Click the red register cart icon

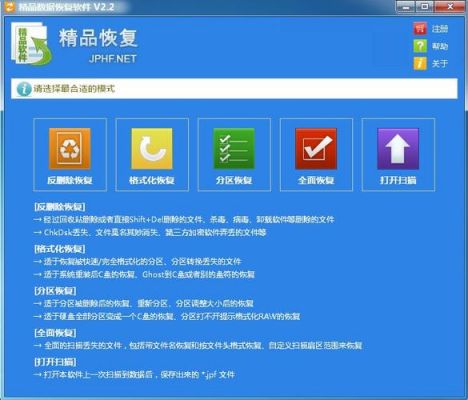(420, 29)
